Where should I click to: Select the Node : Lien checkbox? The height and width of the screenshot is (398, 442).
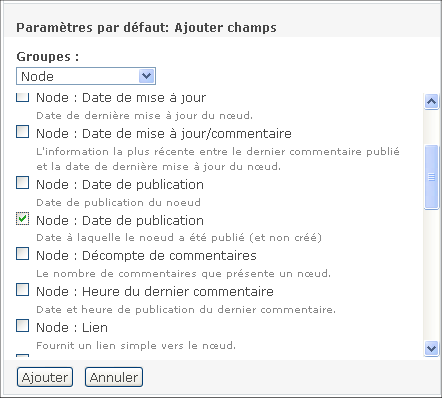(22, 326)
